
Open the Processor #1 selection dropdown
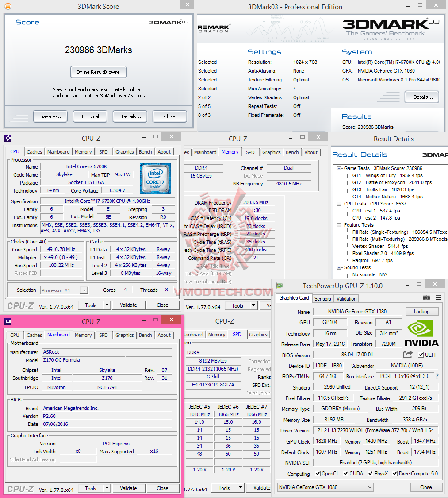pyautogui.click(x=84, y=290)
